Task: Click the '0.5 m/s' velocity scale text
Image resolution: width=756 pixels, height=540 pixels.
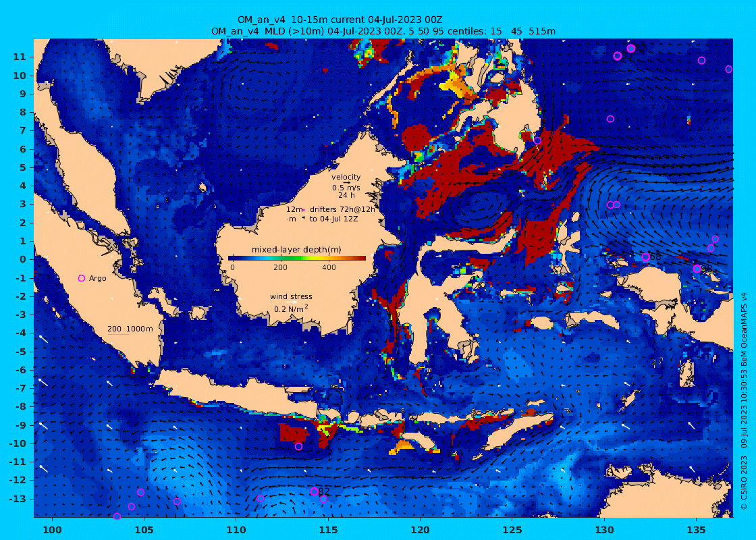Action: pos(346,188)
